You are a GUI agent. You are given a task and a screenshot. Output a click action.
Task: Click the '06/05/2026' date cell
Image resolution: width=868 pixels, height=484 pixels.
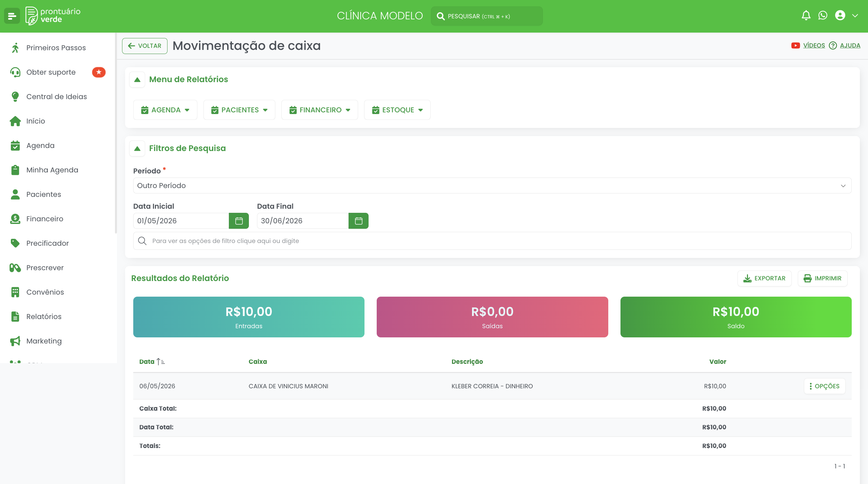[157, 386]
